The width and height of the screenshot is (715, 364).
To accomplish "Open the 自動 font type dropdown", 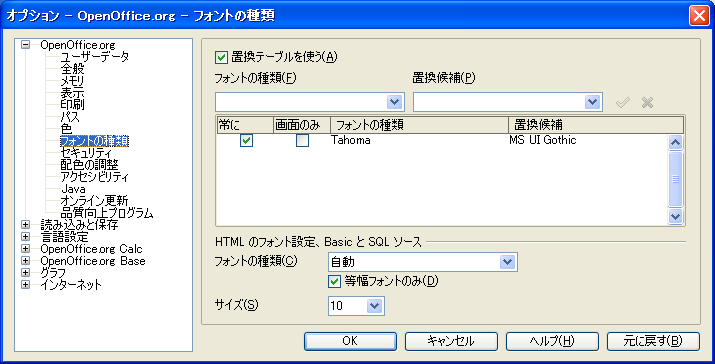I will pyautogui.click(x=508, y=262).
